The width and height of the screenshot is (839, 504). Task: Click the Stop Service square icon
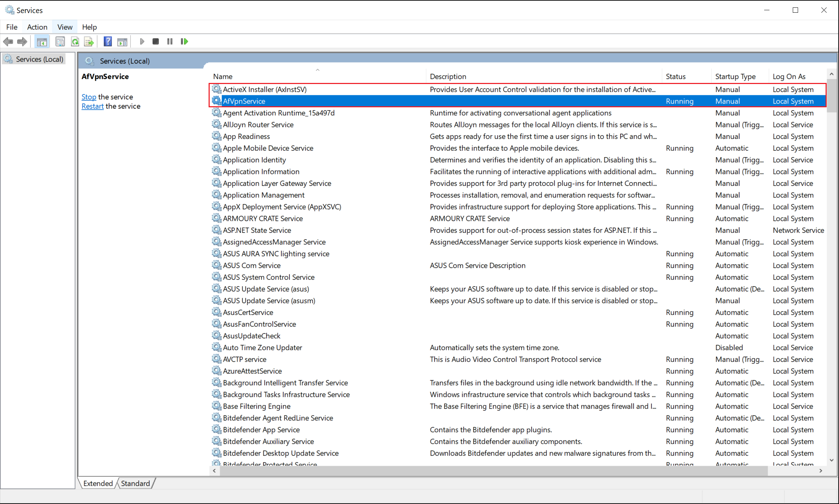point(156,42)
